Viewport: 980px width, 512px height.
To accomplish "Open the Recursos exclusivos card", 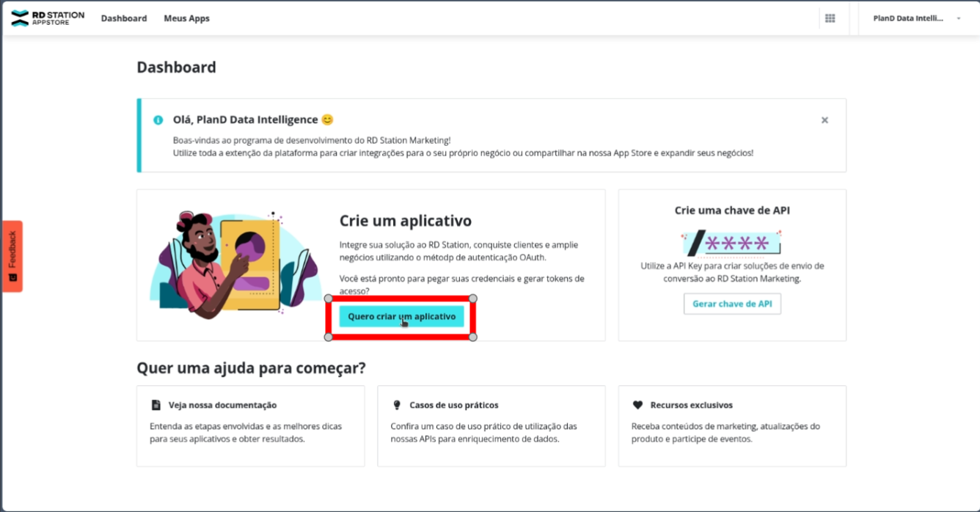I will [x=732, y=426].
